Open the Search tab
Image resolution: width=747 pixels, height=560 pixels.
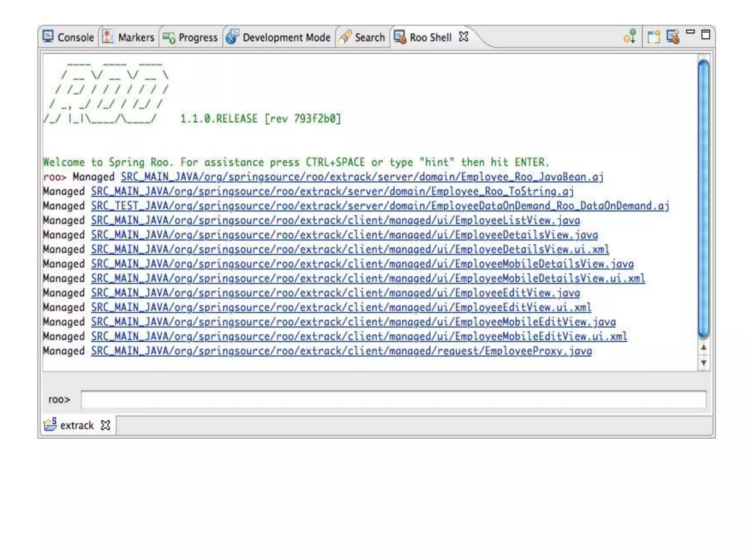362,37
